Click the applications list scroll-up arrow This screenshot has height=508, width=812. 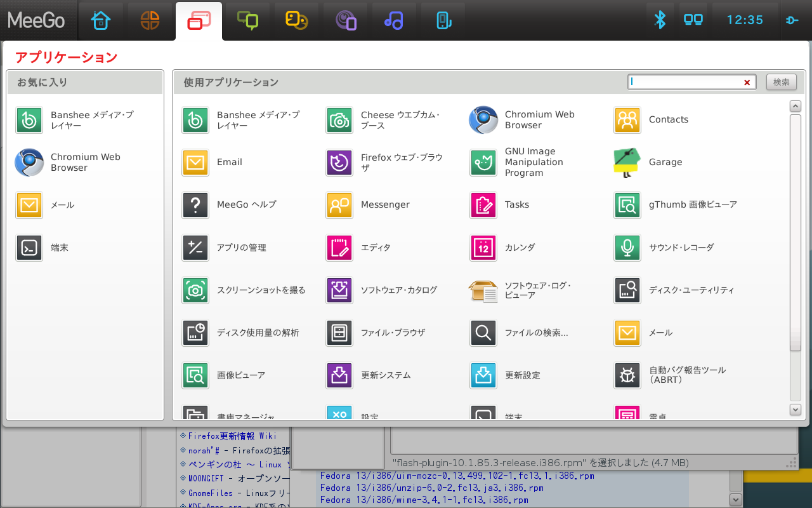click(796, 106)
